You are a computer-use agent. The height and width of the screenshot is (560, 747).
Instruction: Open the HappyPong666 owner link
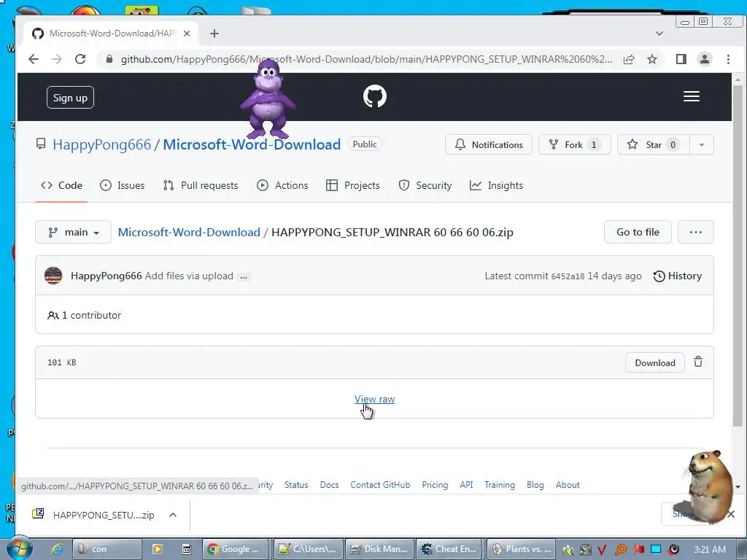101,144
